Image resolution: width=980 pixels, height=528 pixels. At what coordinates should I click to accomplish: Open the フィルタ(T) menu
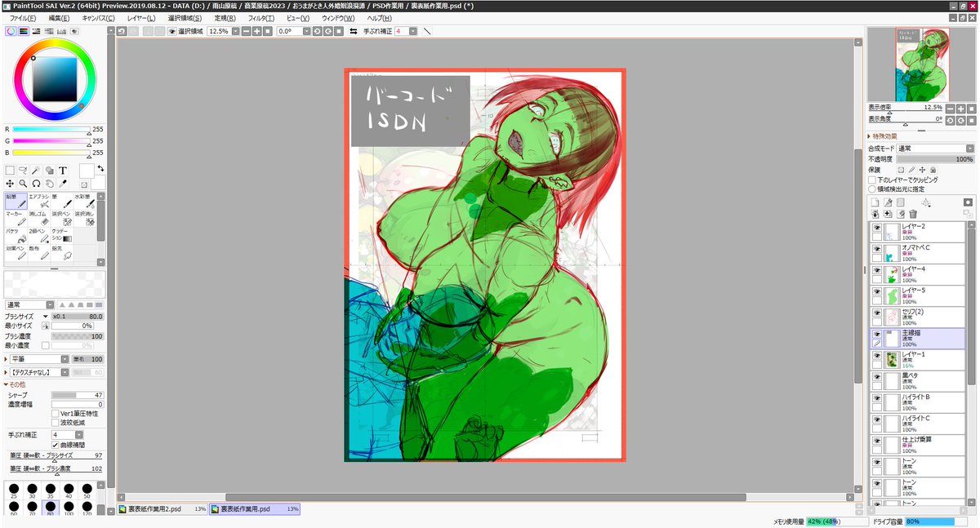260,18
